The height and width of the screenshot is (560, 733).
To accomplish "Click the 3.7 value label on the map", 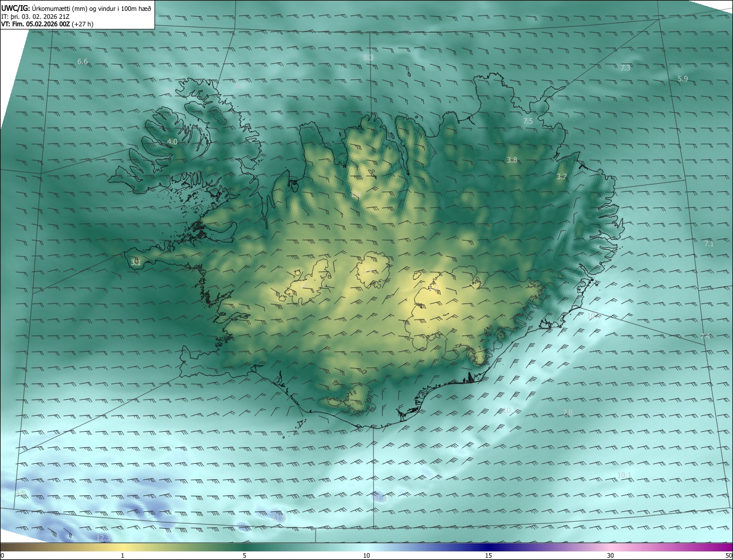I will click(x=561, y=178).
